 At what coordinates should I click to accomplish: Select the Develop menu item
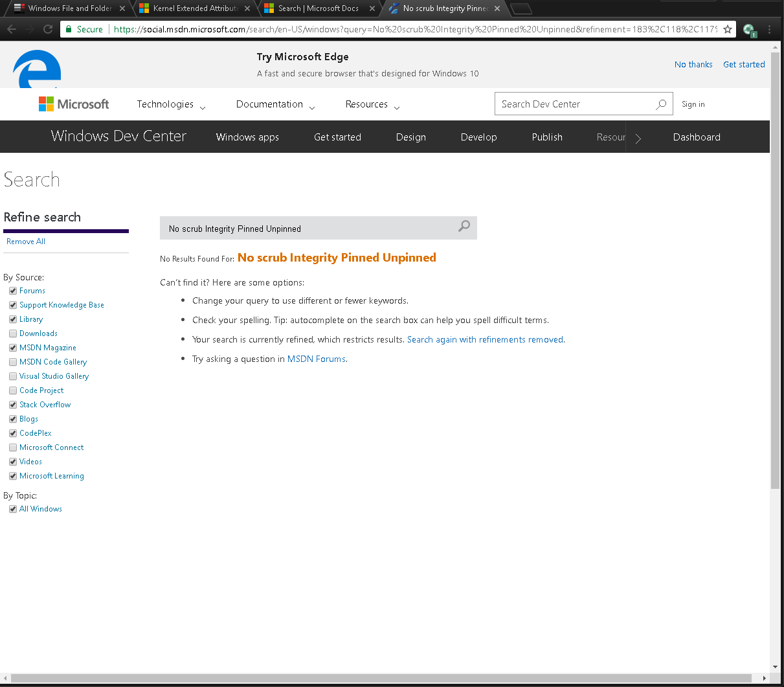point(478,137)
